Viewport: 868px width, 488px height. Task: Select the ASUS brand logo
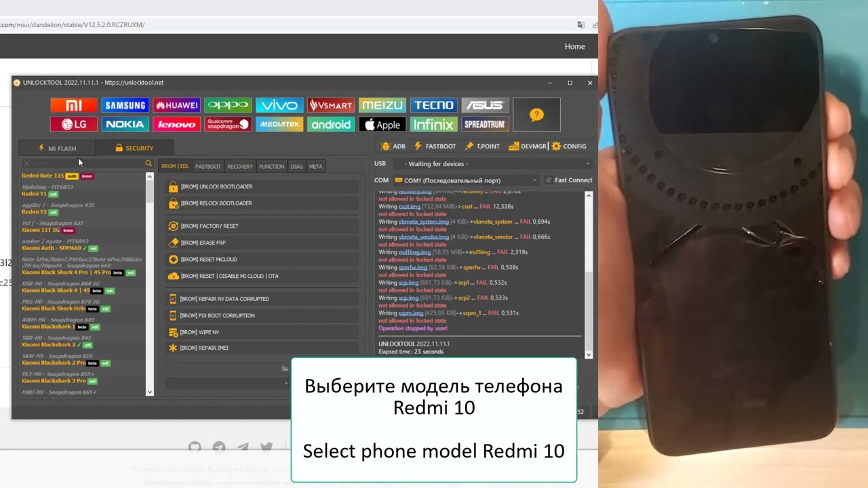485,105
